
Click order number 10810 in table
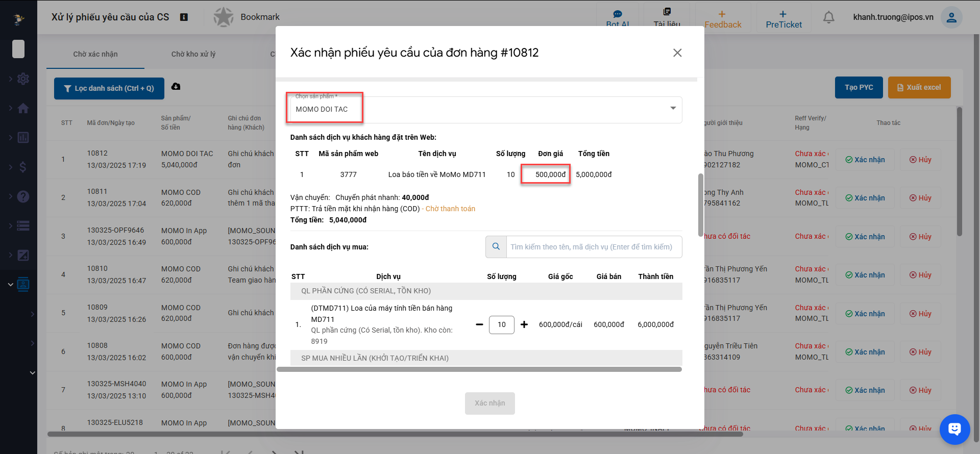[97, 268]
